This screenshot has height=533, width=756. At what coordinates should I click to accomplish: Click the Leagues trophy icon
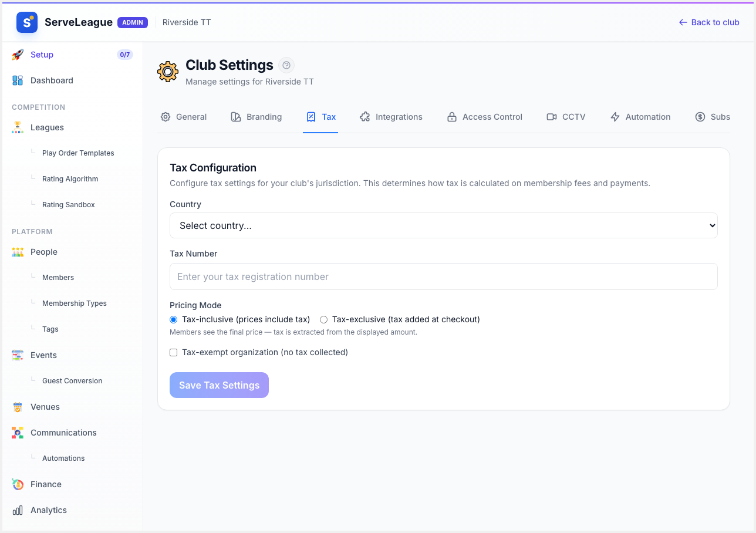coord(18,127)
